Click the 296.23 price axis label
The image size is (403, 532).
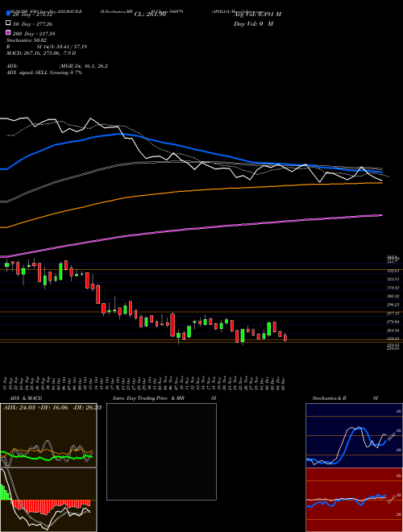(393, 305)
